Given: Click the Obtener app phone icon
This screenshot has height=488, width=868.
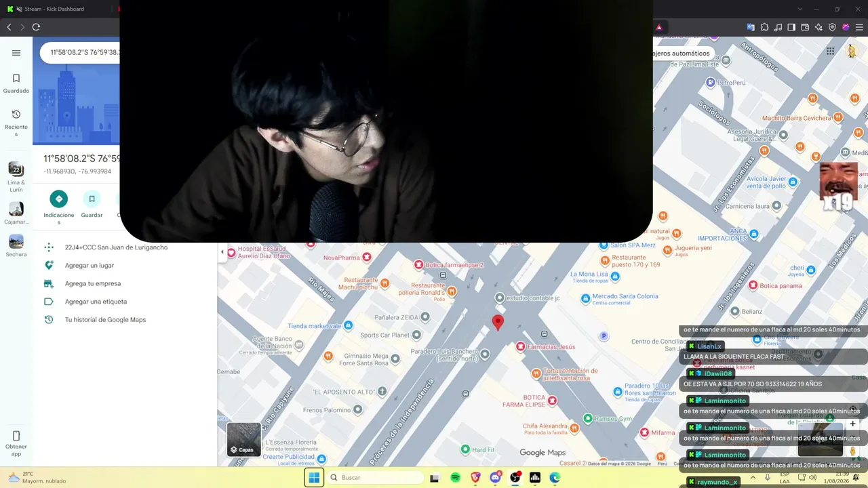Looking at the screenshot, I should pos(16,436).
